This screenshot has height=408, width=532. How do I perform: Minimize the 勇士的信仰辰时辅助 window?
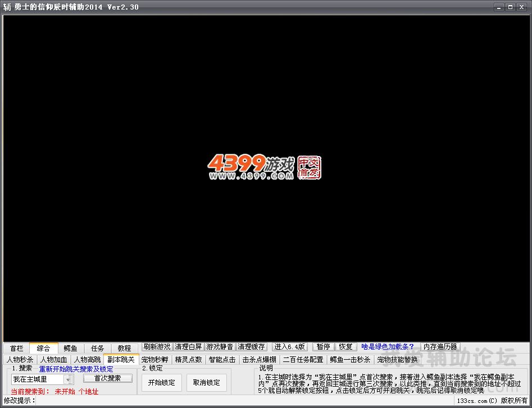499,7
